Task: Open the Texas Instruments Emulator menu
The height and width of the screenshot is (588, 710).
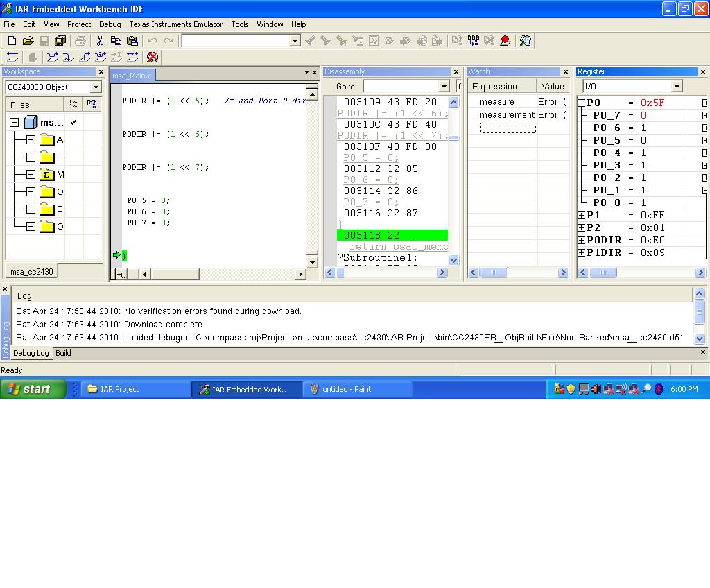Action: pos(175,24)
